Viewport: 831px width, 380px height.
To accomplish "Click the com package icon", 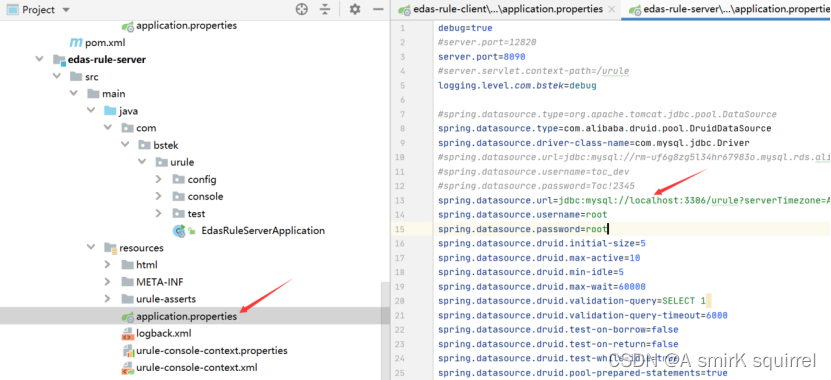I will pyautogui.click(x=127, y=128).
